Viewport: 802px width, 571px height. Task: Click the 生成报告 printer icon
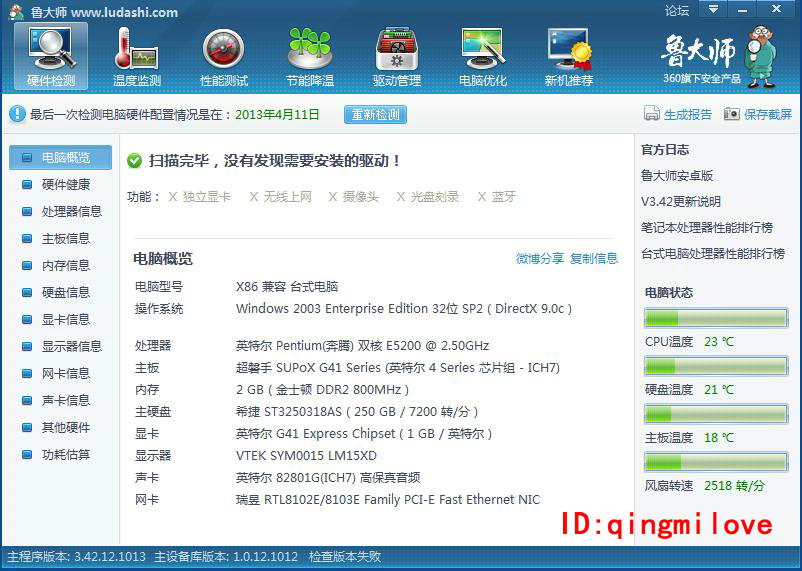[x=651, y=114]
